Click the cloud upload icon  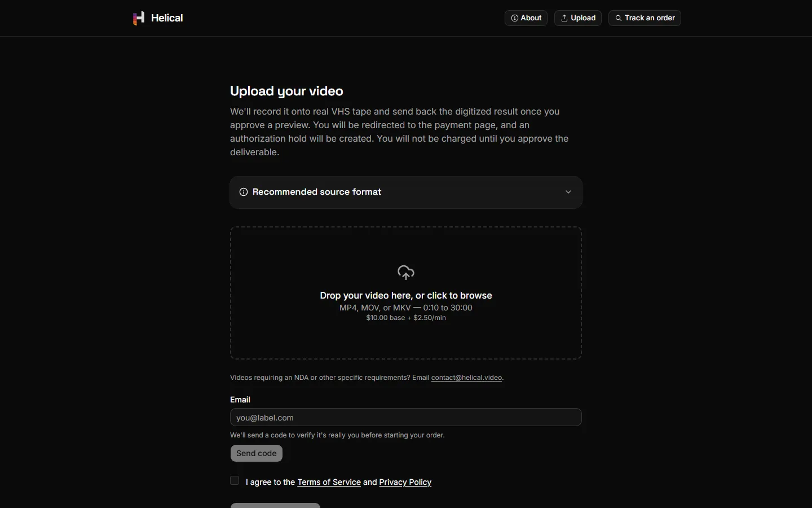coord(406,273)
